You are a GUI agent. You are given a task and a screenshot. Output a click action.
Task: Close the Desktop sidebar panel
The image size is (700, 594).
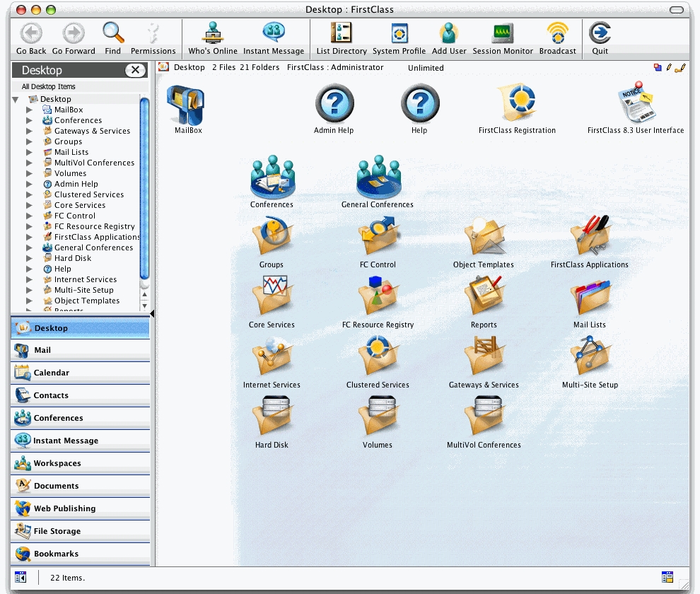point(135,70)
